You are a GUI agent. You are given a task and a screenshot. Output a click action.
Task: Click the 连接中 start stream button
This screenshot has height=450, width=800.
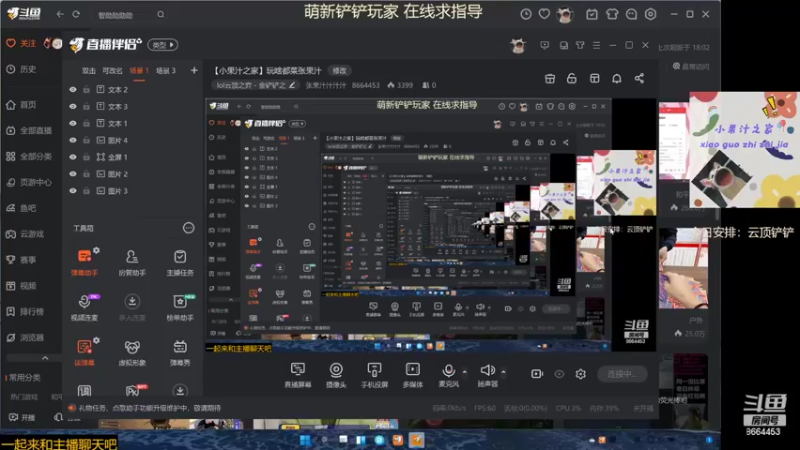pyautogui.click(x=622, y=374)
